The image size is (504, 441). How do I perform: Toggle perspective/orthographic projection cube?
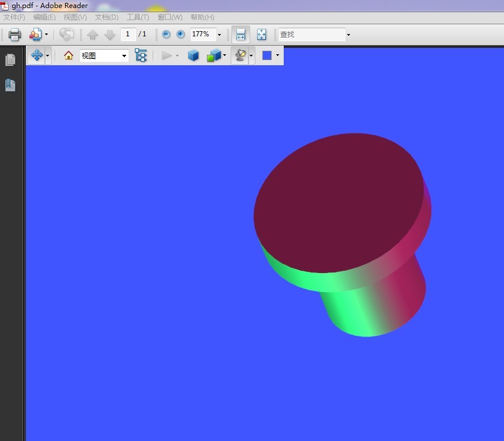(x=193, y=55)
